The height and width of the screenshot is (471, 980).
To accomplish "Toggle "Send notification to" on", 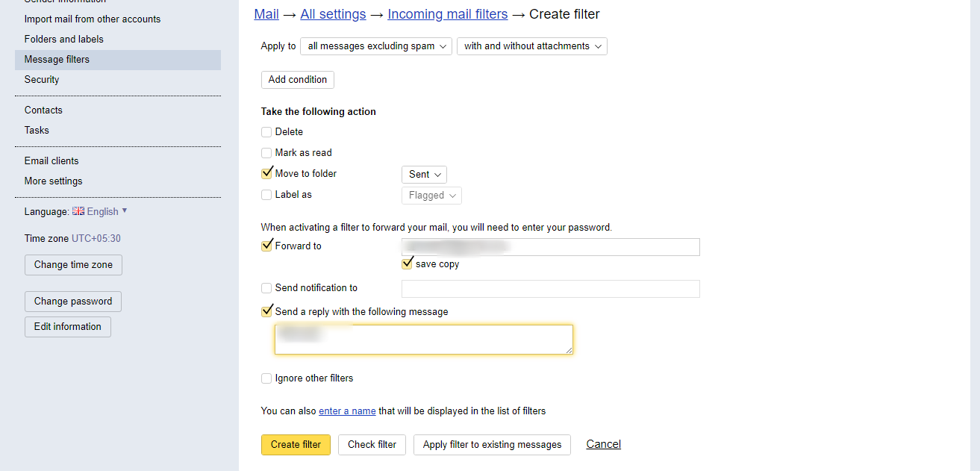I will point(266,288).
